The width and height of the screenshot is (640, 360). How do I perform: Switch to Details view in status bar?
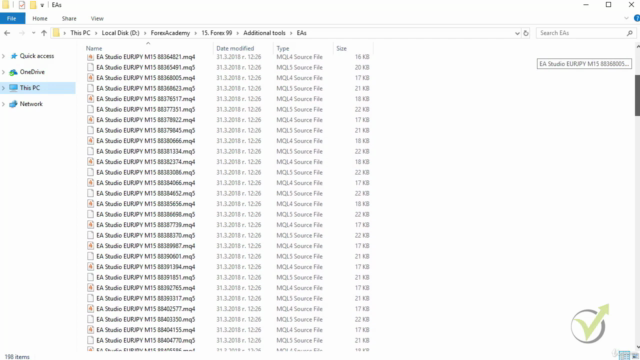coord(624,356)
